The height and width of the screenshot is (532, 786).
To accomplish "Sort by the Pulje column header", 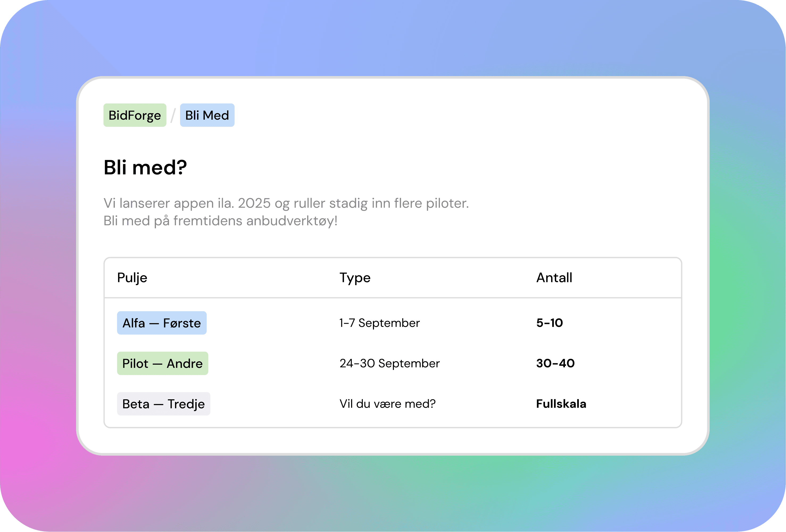I will coord(132,278).
